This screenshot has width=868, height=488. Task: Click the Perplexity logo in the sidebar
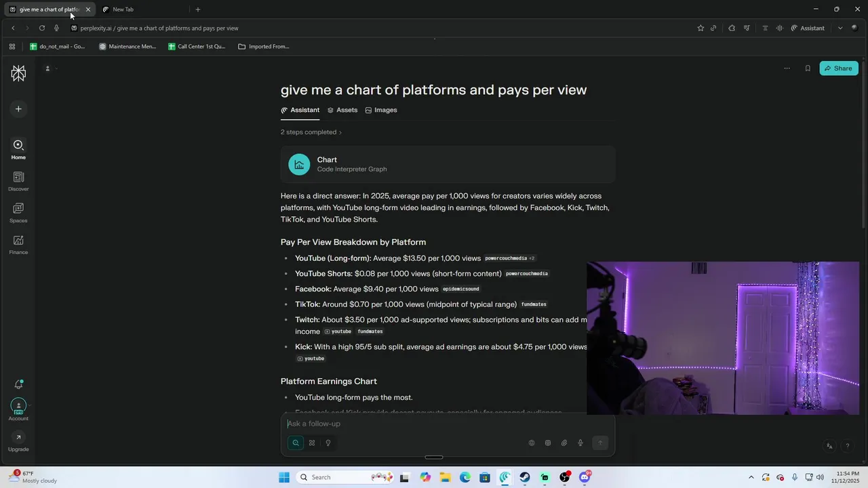click(18, 73)
